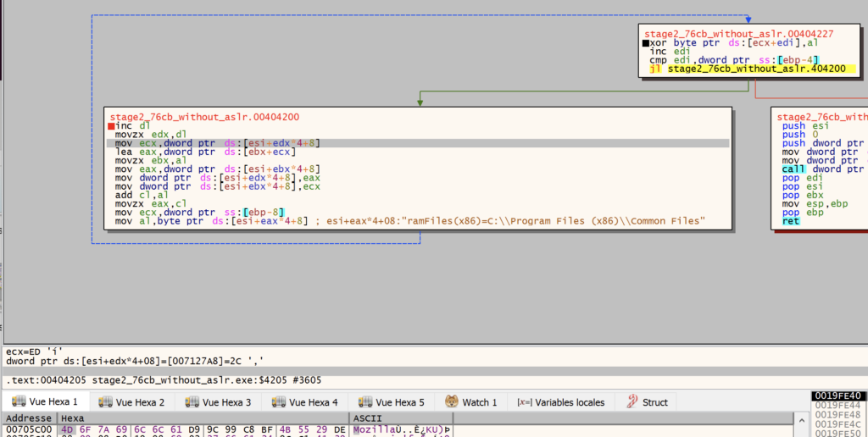Viewport: 868px width, 437px height.
Task: Click graph node title stage2_76cb_without_aslr.00404227
Action: [738, 34]
